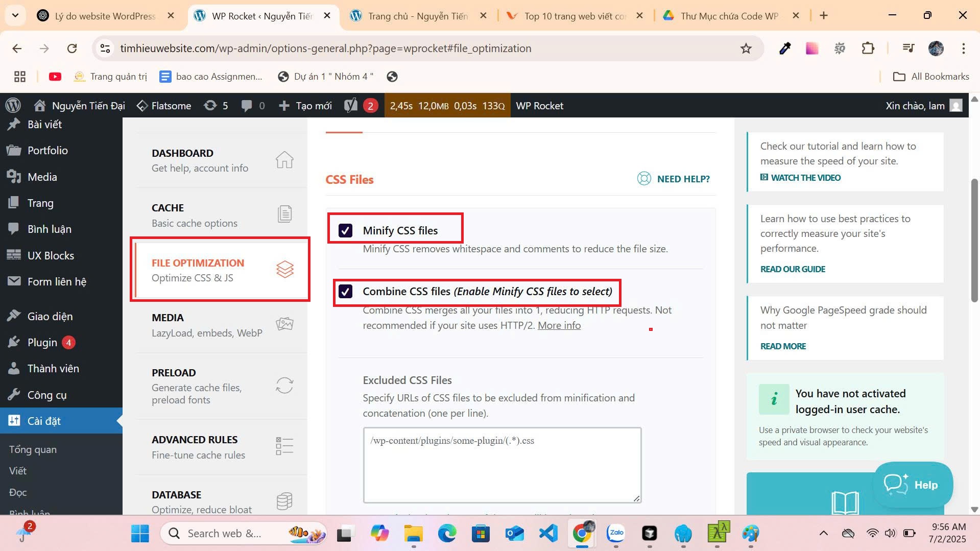Click the updates icon showing 5
The height and width of the screenshot is (551, 980).
pos(216,106)
